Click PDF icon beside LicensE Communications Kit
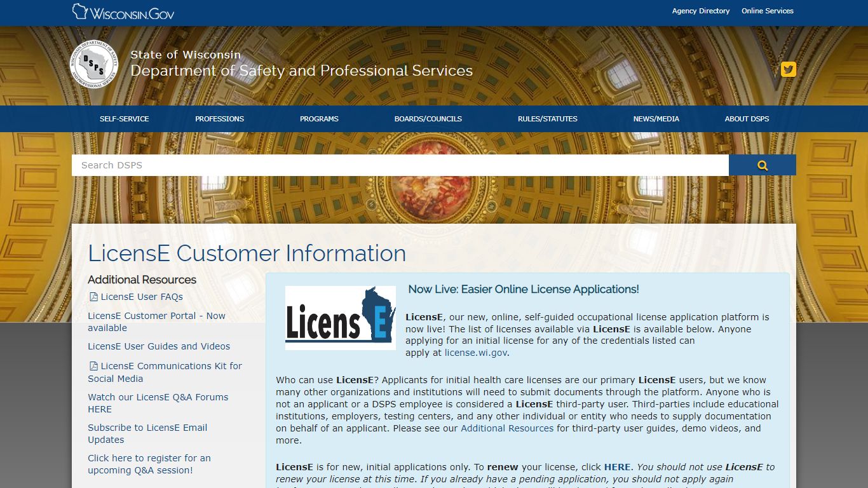 pyautogui.click(x=93, y=366)
